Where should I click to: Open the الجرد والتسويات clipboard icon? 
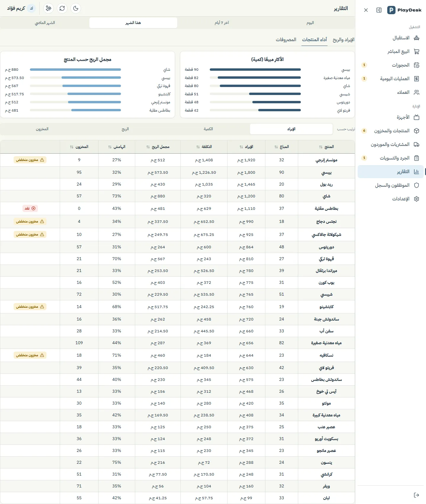(417, 158)
